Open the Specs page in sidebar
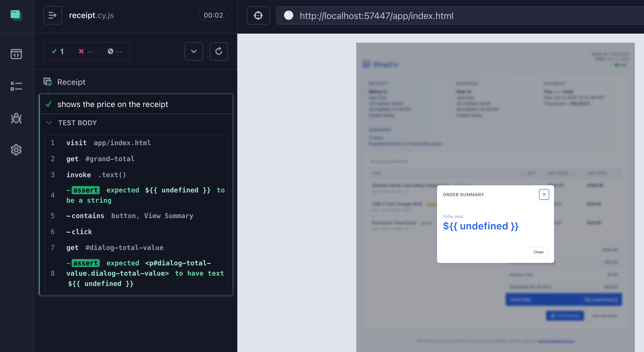Screen dimensions: 644x352 point(16,54)
